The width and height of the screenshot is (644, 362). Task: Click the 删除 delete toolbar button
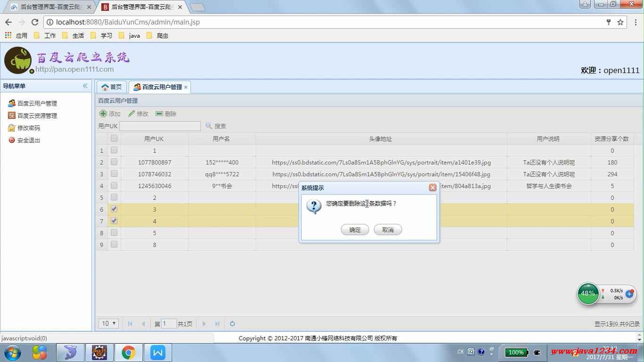166,114
